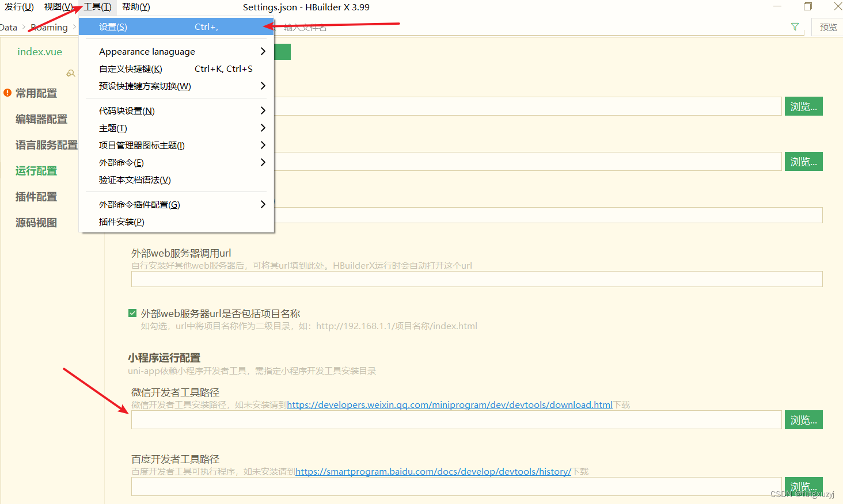Viewport: 843px width, 504px height.
Task: Expand the 主题 submenu
Action: pyautogui.click(x=176, y=128)
